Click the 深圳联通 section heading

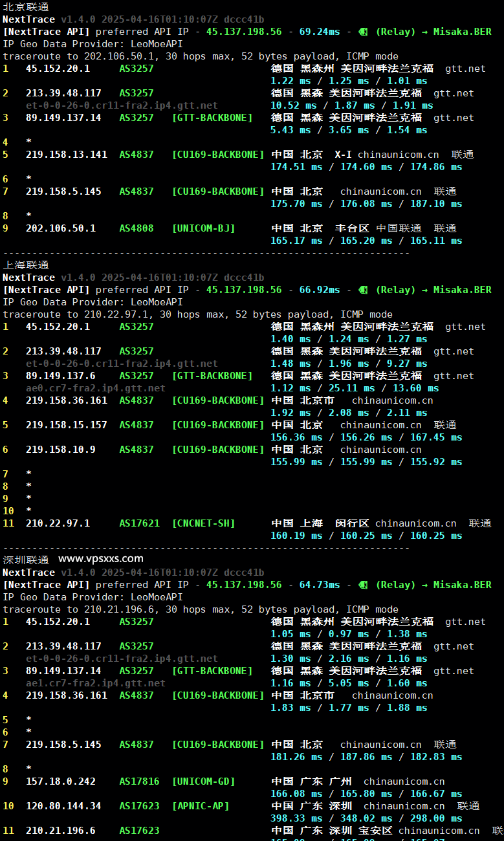click(x=26, y=560)
